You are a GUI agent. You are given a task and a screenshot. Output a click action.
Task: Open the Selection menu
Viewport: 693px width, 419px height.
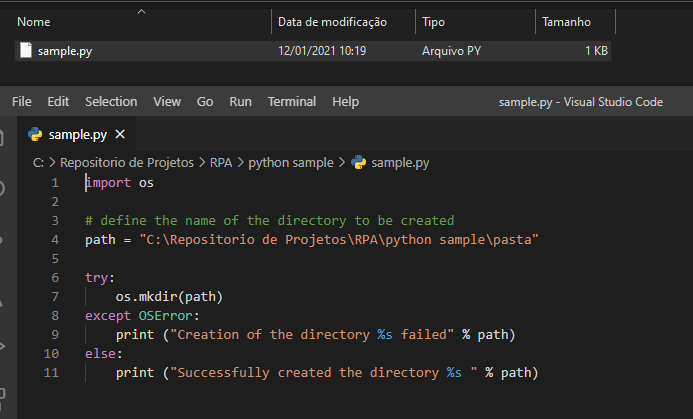pyautogui.click(x=111, y=102)
